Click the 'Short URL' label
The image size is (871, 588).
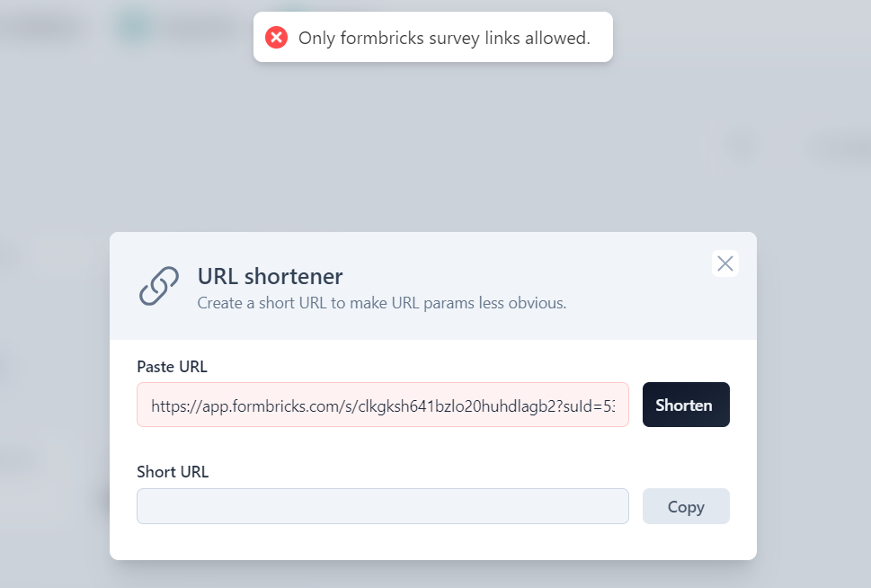pos(173,472)
